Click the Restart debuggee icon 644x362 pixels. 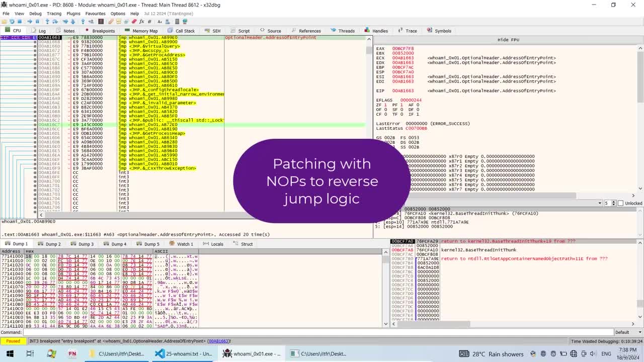12,22
